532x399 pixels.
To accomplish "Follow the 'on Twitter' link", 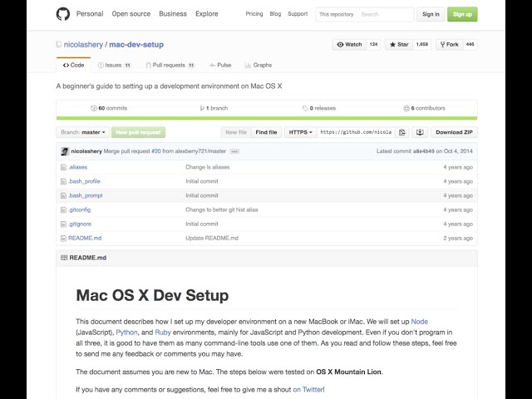I will (308, 390).
